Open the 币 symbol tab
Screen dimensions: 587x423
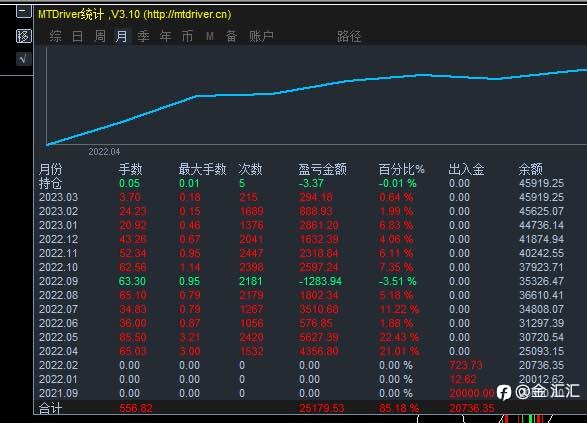coord(187,36)
